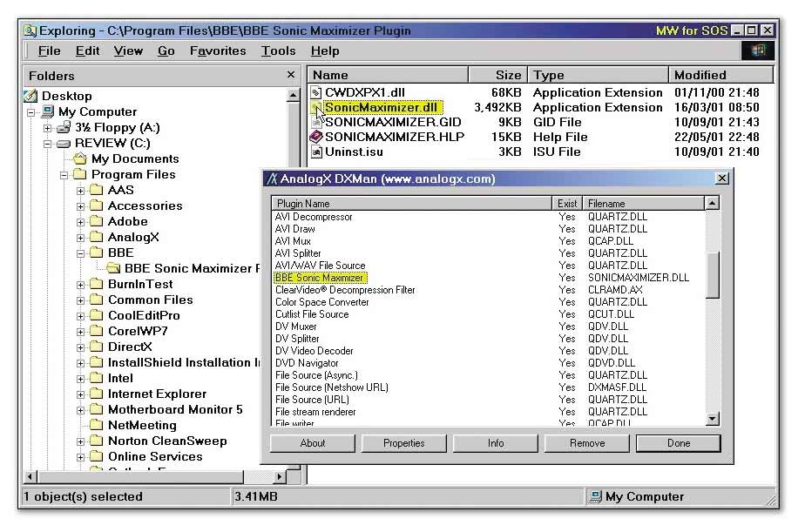Click folder tree scroll up arrow
Screen dimensions: 805x532
point(293,95)
